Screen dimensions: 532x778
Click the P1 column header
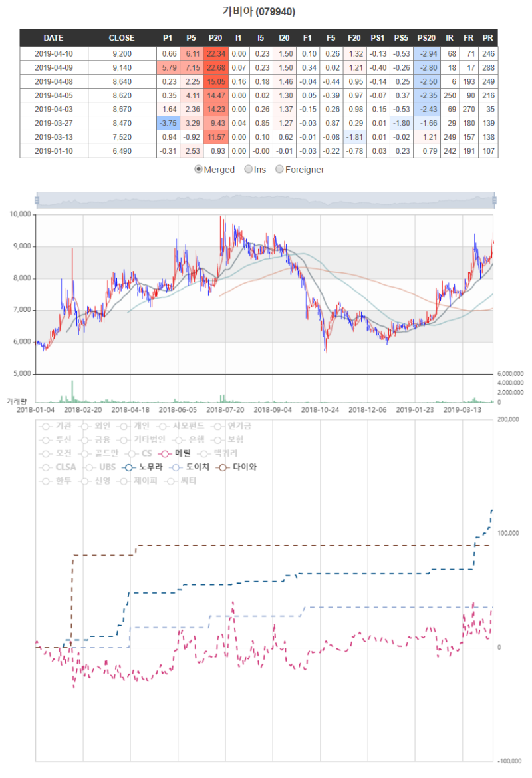168,38
